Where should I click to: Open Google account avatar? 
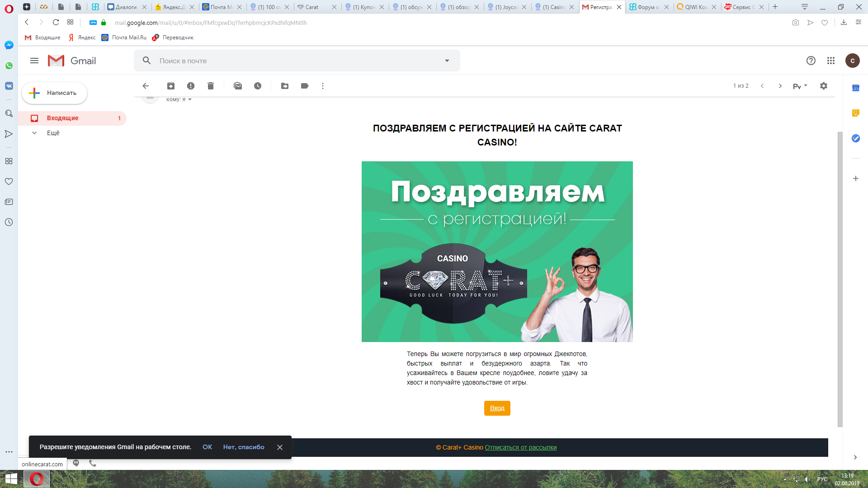point(853,61)
